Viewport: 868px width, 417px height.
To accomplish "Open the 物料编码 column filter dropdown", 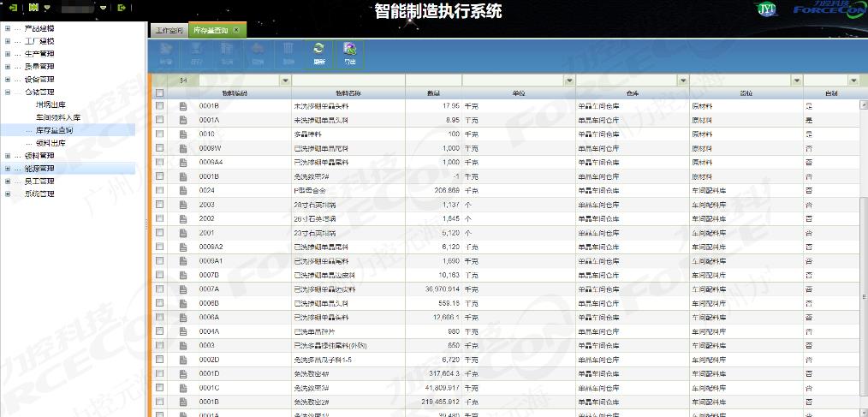I will pyautogui.click(x=285, y=80).
